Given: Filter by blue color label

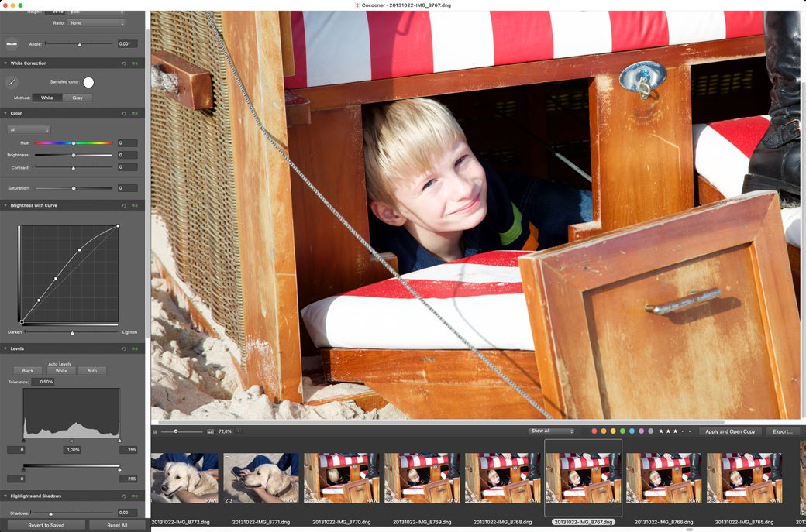Looking at the screenshot, I should click(x=632, y=431).
